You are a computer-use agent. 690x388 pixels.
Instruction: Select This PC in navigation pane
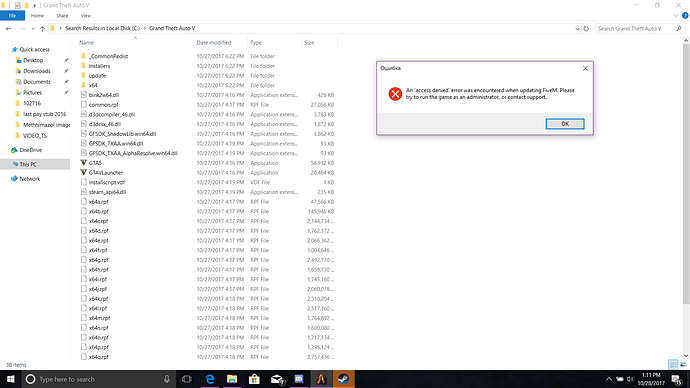(x=28, y=164)
